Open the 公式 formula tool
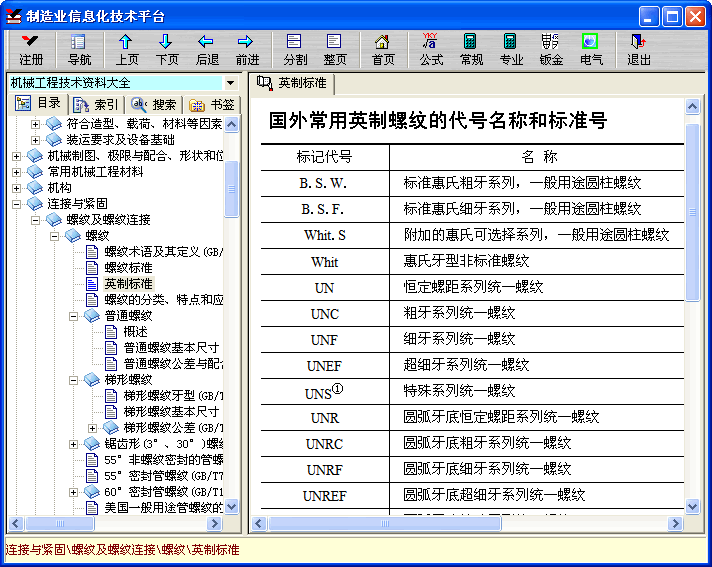This screenshot has width=712, height=567. pyautogui.click(x=431, y=49)
